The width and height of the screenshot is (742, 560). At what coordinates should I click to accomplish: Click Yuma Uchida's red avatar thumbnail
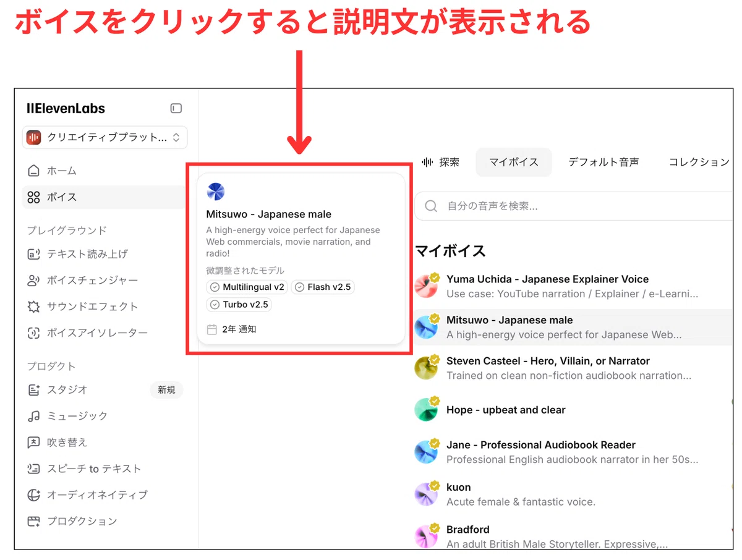(426, 286)
